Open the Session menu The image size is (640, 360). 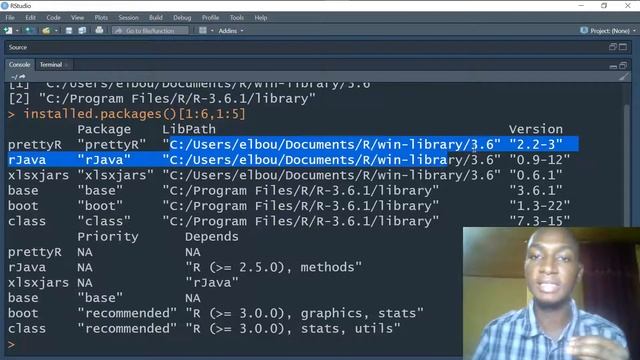129,18
